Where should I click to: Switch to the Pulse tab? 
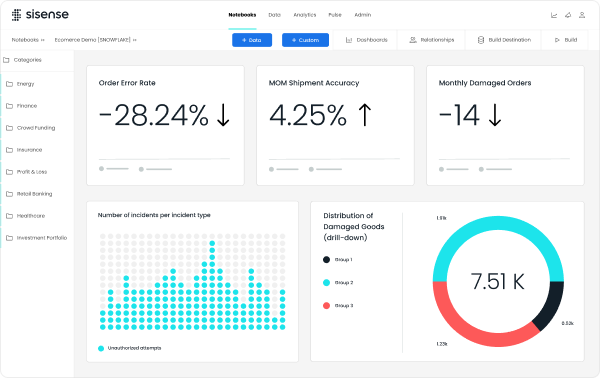335,15
